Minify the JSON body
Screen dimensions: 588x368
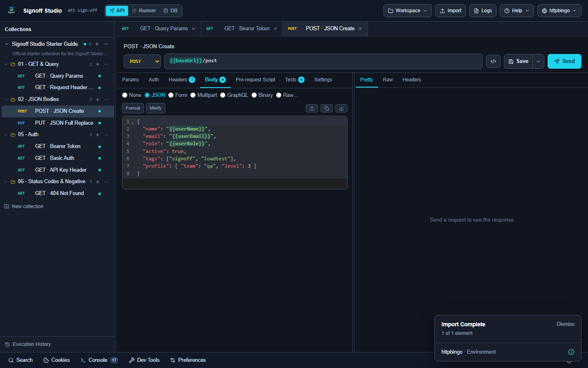(x=156, y=108)
